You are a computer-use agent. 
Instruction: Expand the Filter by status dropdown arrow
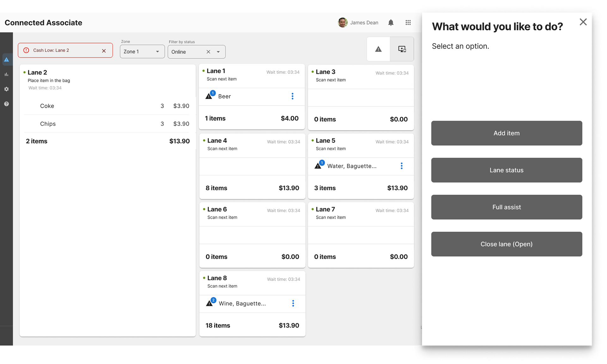[x=218, y=52]
